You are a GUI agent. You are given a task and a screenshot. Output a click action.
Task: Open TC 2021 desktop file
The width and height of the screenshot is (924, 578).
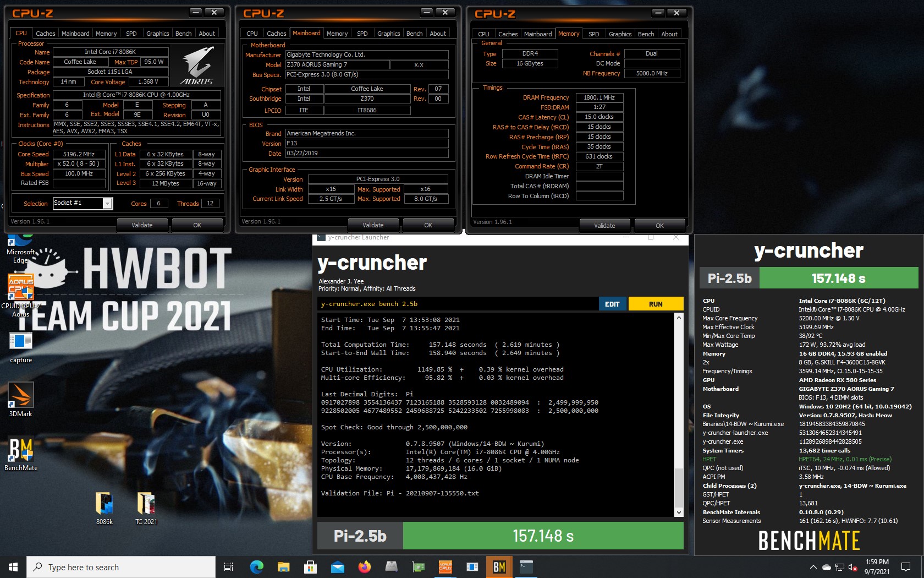[x=146, y=508]
